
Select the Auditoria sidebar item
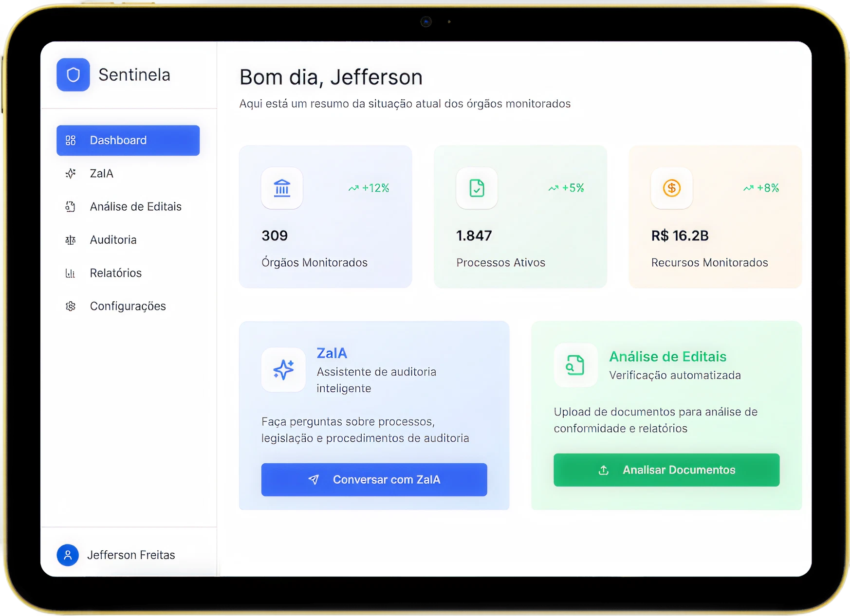113,240
